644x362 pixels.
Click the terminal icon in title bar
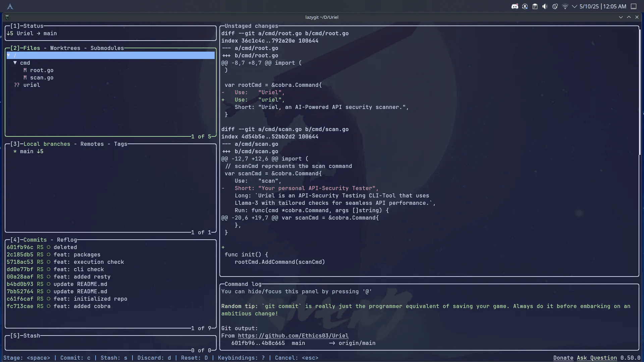(7, 17)
